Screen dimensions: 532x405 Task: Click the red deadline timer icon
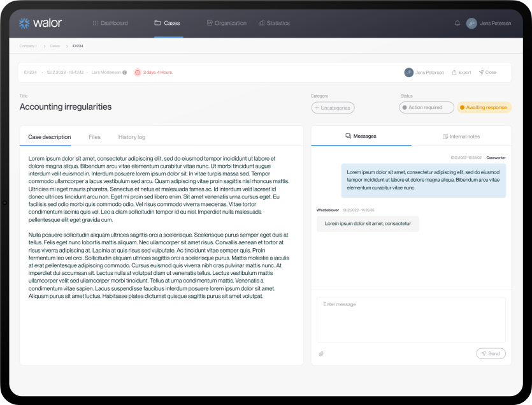pos(138,72)
